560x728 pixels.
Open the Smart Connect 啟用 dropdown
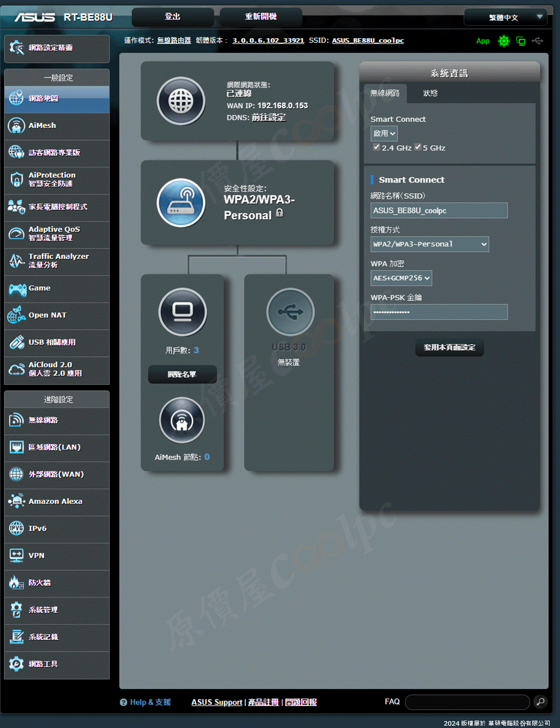384,133
